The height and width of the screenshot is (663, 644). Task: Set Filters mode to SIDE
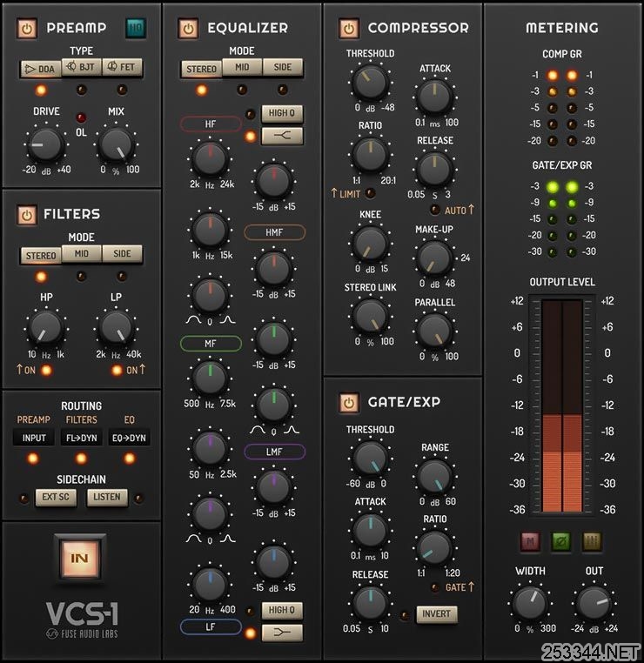coord(122,254)
